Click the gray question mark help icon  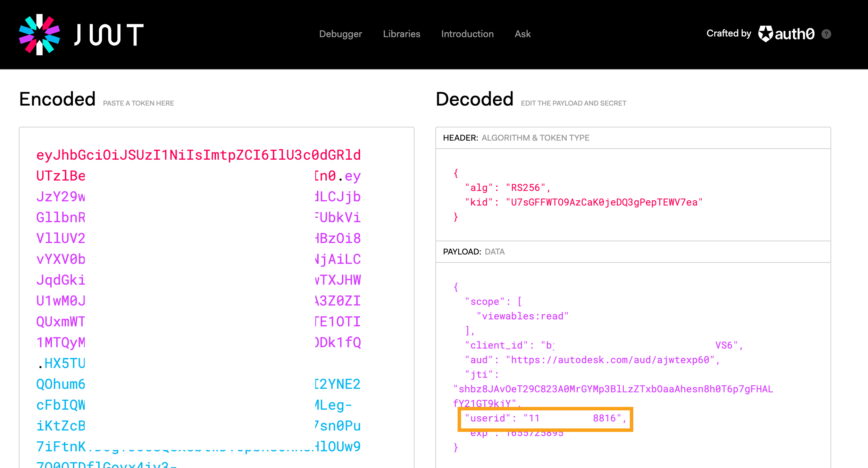[826, 34]
